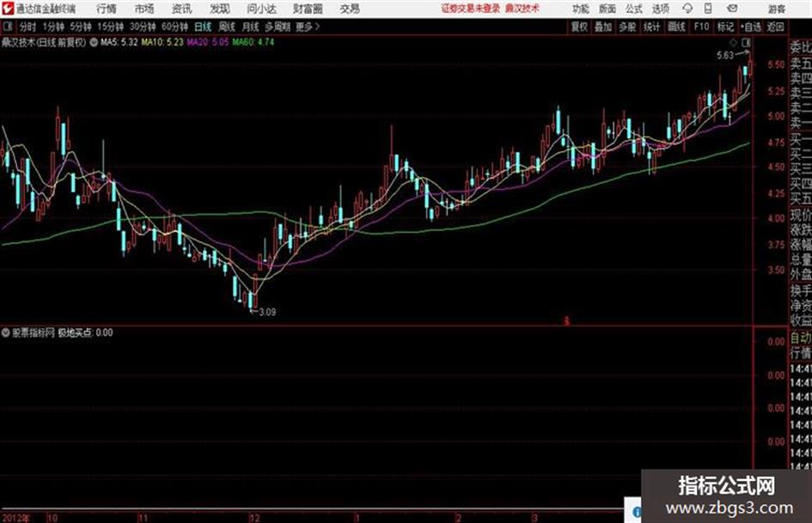Open the 发现 menu

coord(220,9)
